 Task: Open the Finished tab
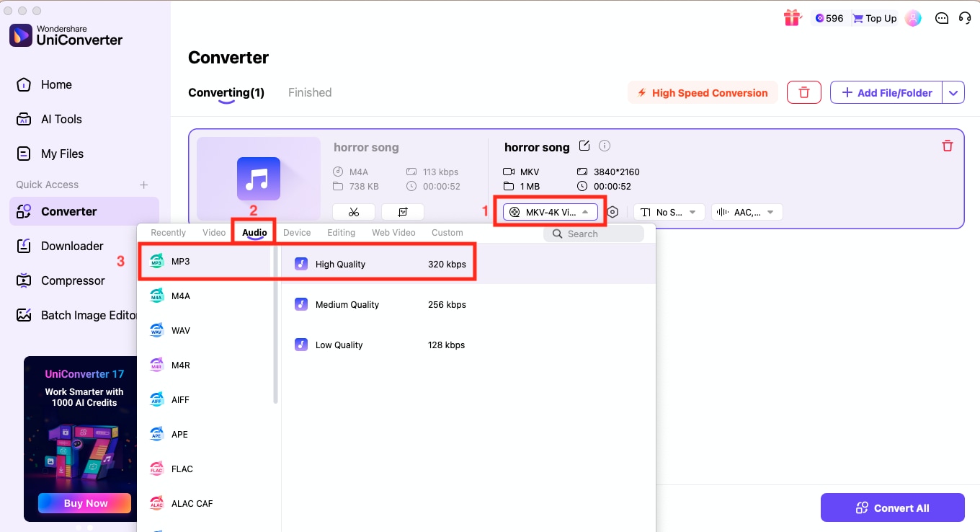(x=309, y=92)
